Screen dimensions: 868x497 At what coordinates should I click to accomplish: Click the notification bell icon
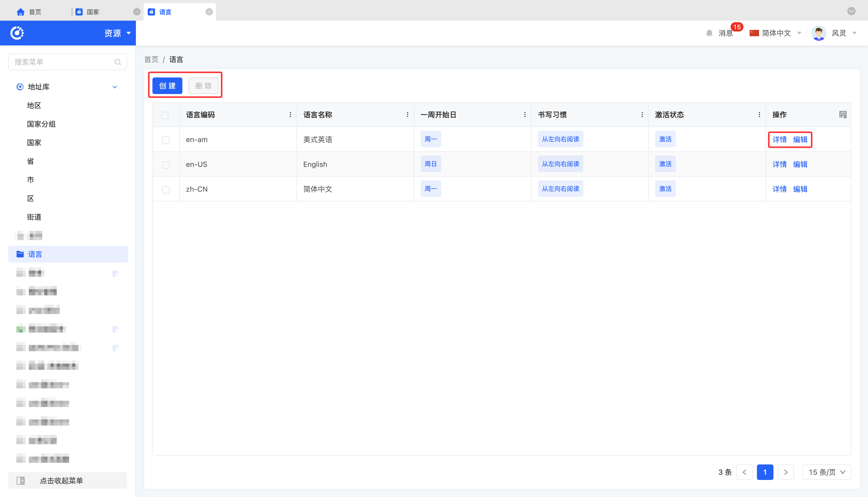(x=709, y=33)
